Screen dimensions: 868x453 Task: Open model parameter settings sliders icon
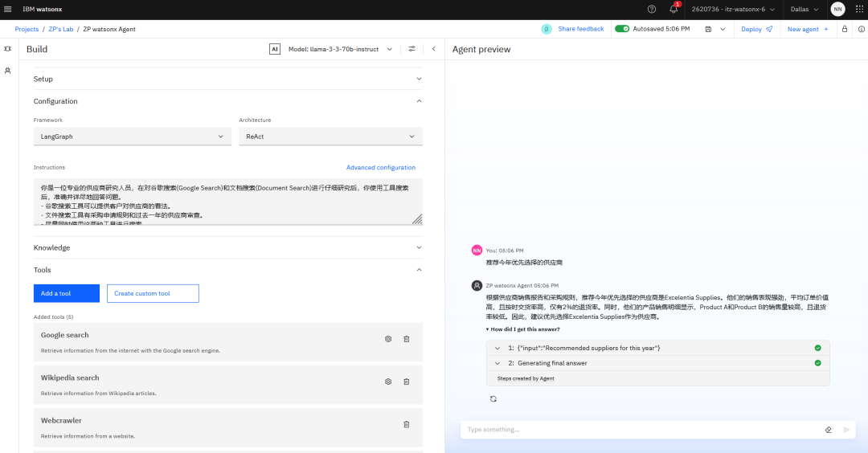[411, 49]
